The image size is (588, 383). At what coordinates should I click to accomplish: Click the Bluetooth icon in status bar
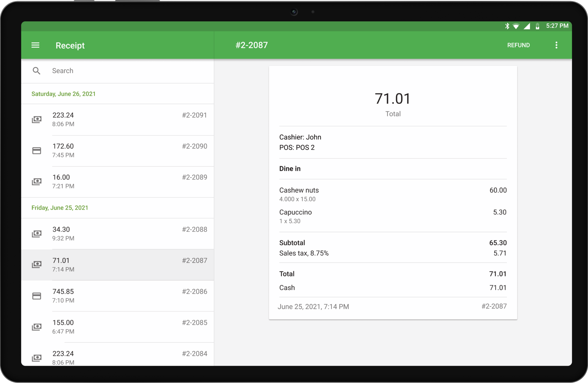click(507, 26)
